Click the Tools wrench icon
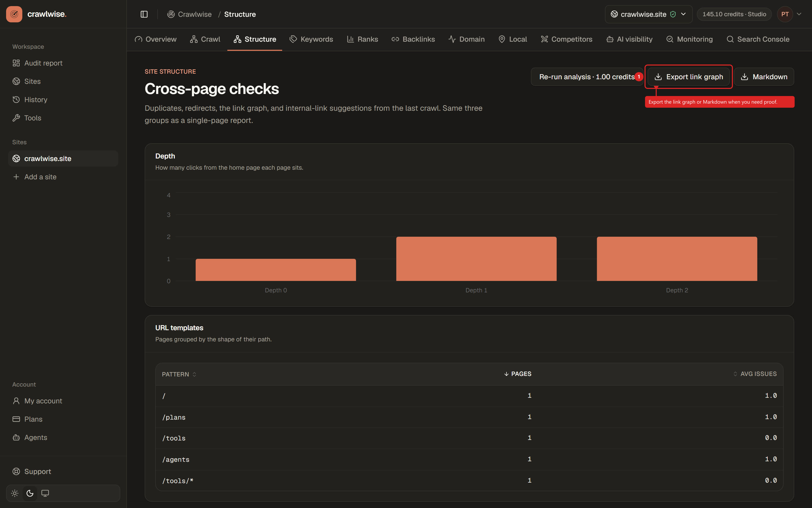The height and width of the screenshot is (508, 812). click(16, 118)
